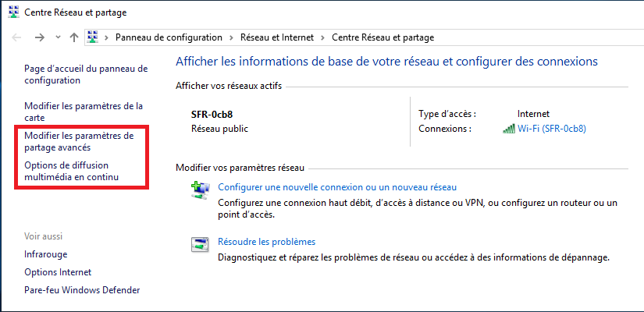Open Résoudre les problèmes link
644x312 pixels.
pos(266,242)
